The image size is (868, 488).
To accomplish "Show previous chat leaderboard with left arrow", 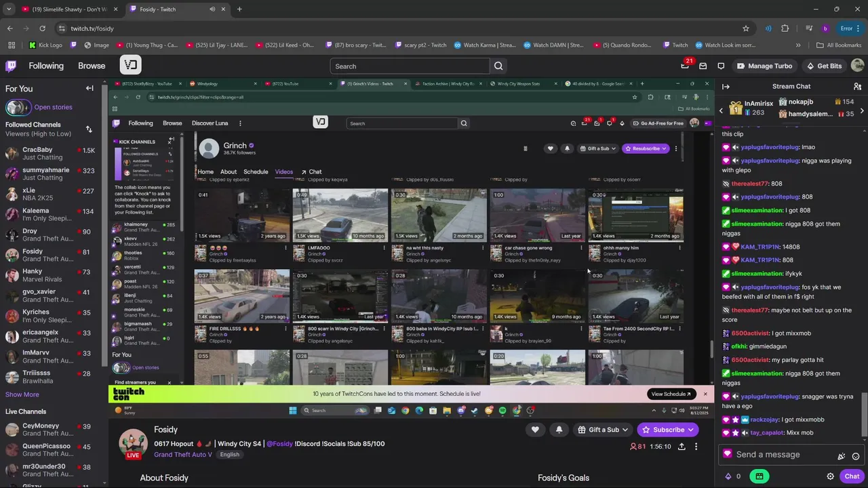I will pyautogui.click(x=722, y=110).
